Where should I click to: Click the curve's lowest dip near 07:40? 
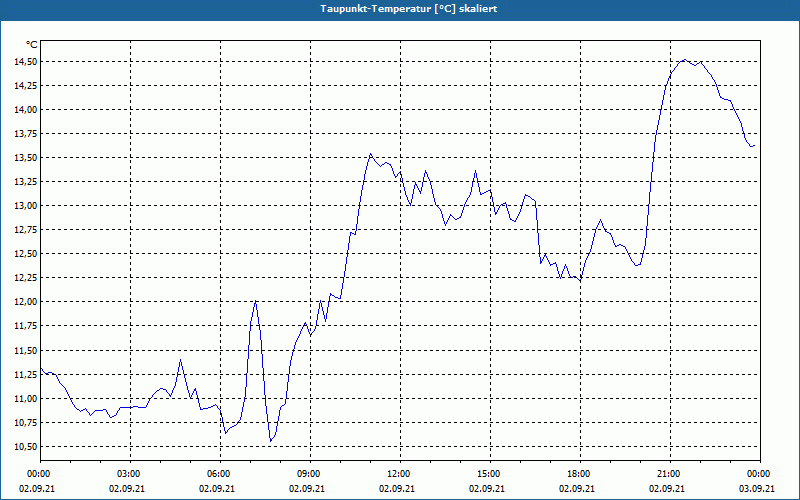click(x=271, y=441)
